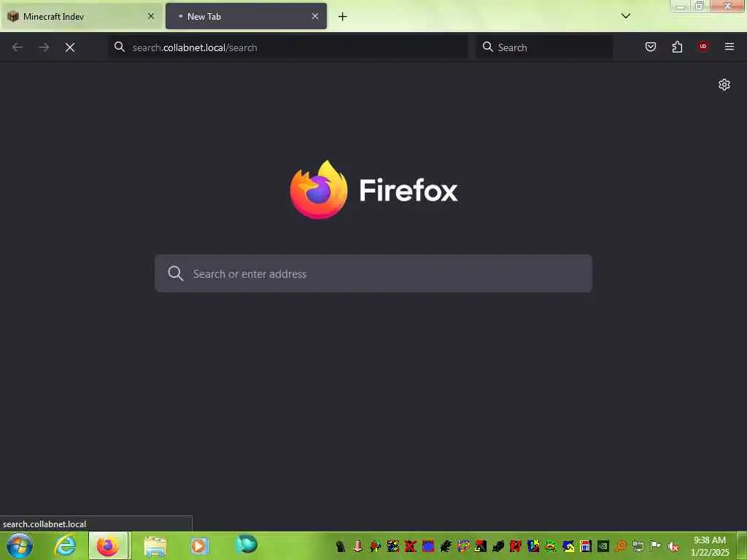Open the teal globe app on the taskbar
Viewport: 747px width, 560px height.
click(x=246, y=545)
